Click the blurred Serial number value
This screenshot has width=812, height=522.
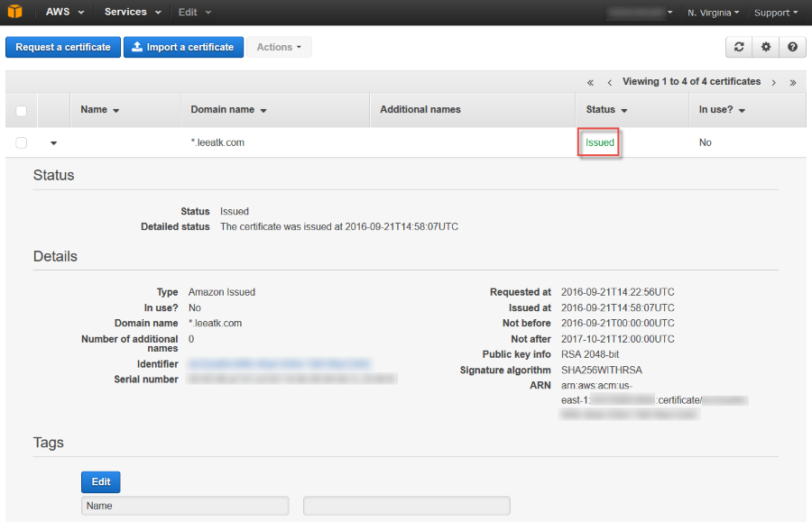(292, 380)
